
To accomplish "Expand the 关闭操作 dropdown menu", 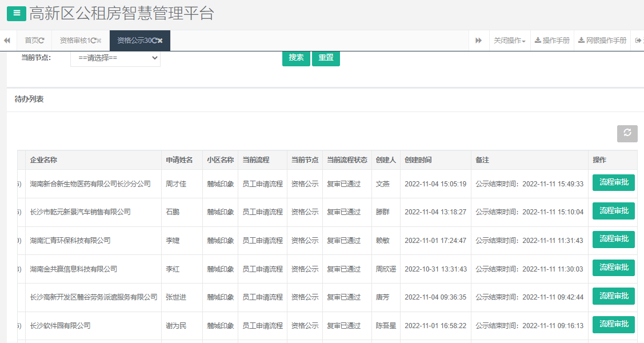I will (510, 41).
